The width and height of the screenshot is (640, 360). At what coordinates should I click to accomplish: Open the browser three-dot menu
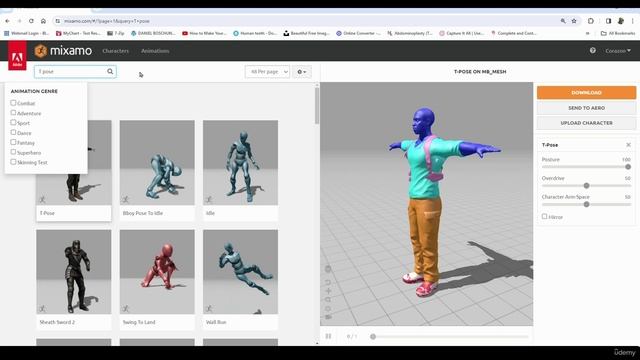[x=633, y=21]
